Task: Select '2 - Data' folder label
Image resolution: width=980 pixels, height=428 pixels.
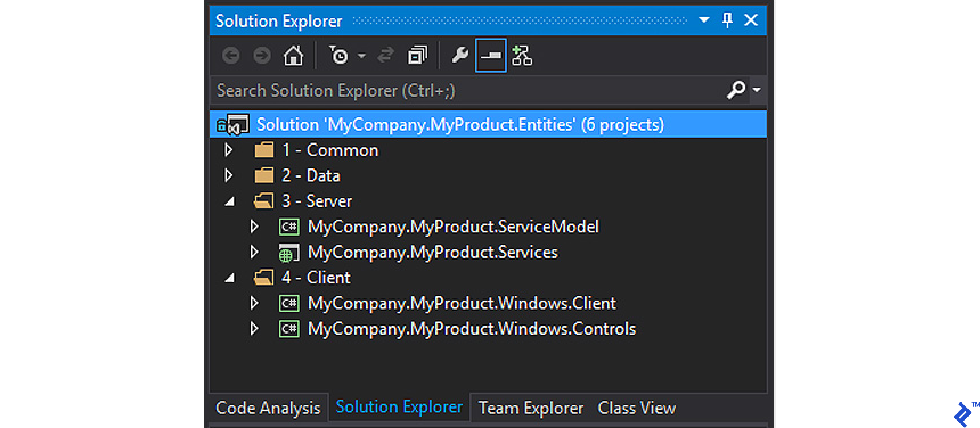Action: 311,175
